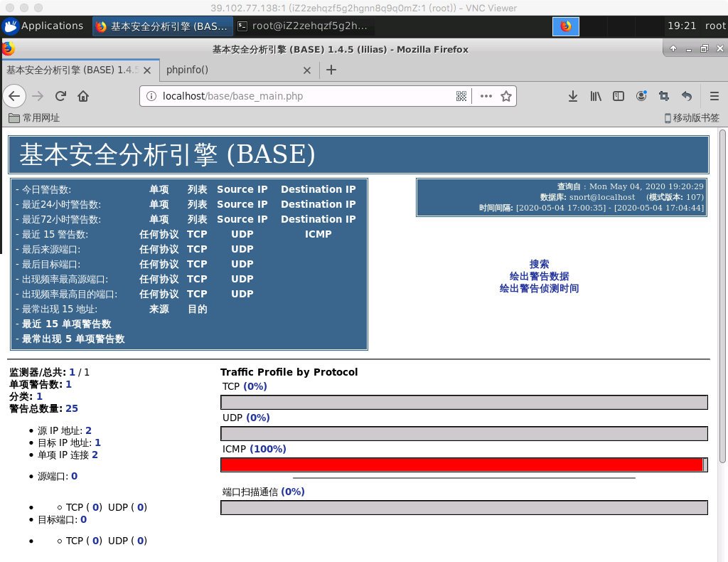This screenshot has width=728, height=562.
Task: Close the phpinfo() tab
Action: (x=307, y=70)
